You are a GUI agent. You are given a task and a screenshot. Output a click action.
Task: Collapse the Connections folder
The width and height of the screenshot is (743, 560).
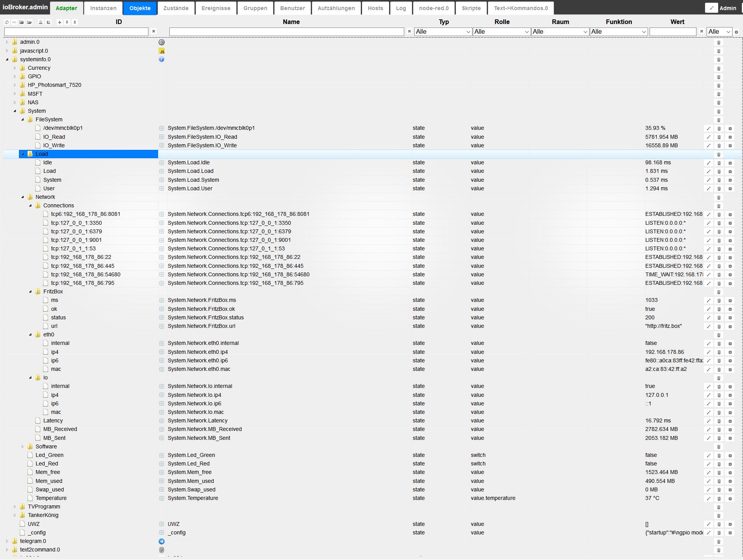(x=30, y=206)
